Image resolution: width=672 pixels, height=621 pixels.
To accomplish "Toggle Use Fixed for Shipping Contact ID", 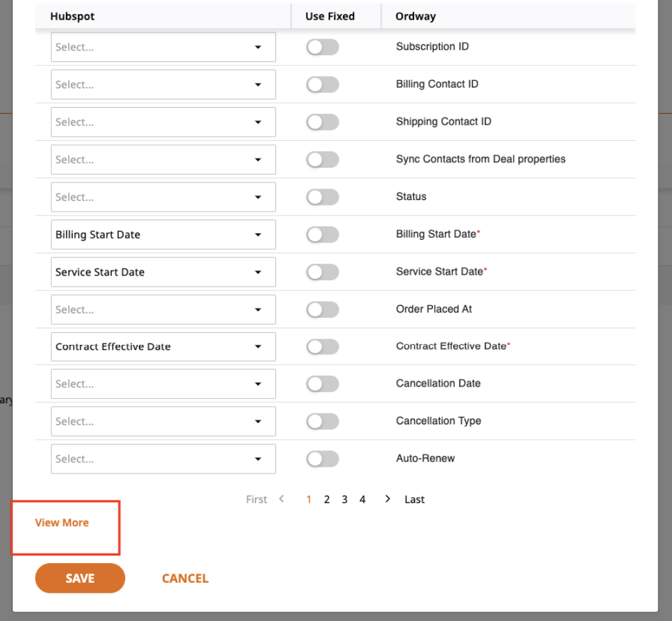I will click(x=323, y=122).
